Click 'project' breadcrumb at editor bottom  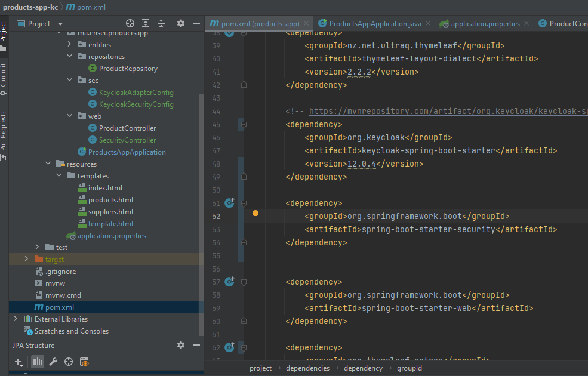coord(261,368)
